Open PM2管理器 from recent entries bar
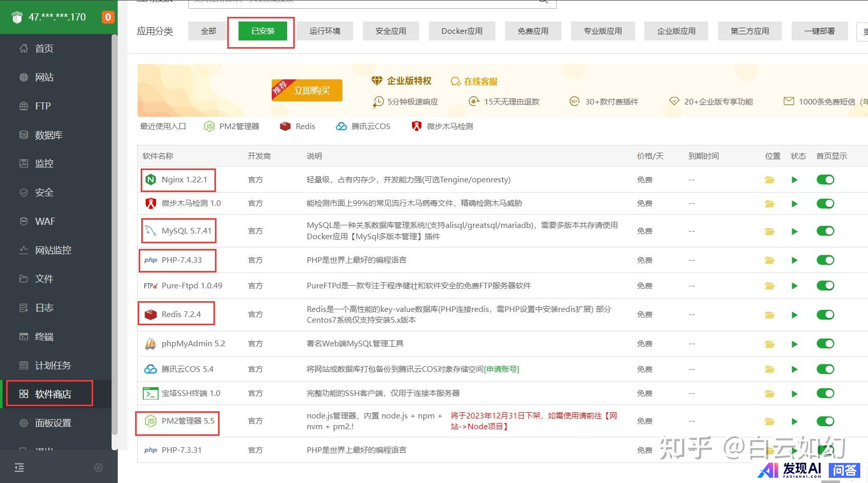The width and height of the screenshot is (868, 483). pos(231,127)
